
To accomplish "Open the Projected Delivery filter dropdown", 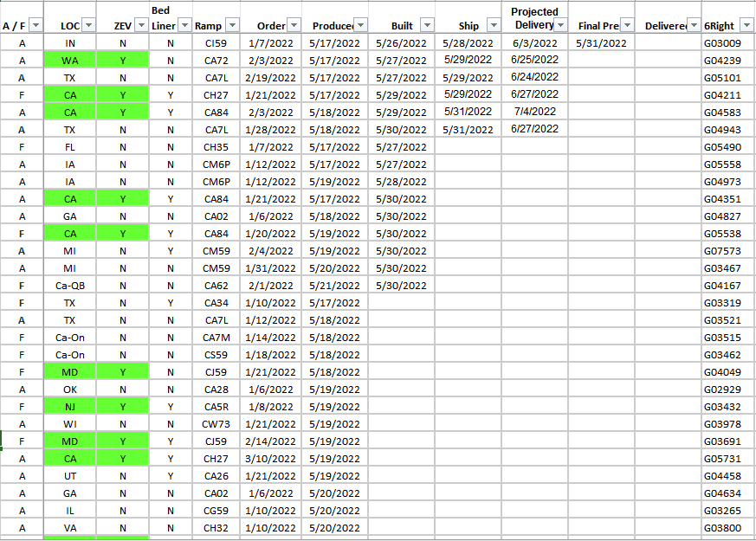I will click(559, 25).
